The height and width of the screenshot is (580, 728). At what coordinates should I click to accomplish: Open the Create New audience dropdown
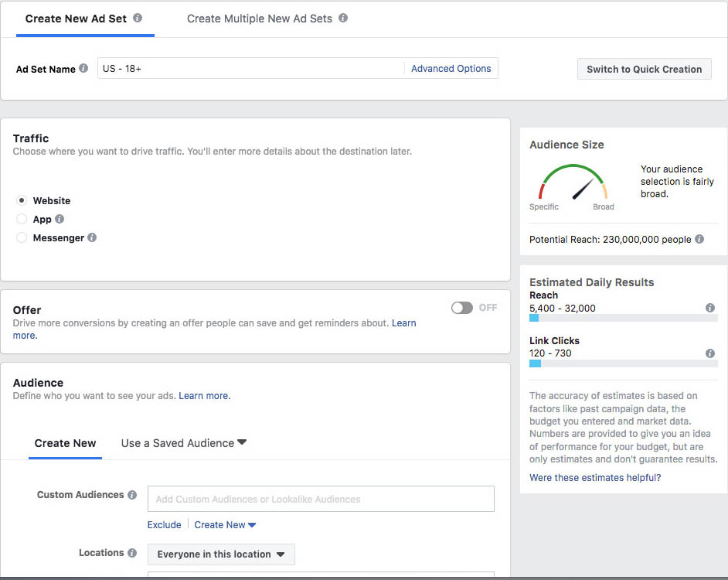tap(225, 525)
